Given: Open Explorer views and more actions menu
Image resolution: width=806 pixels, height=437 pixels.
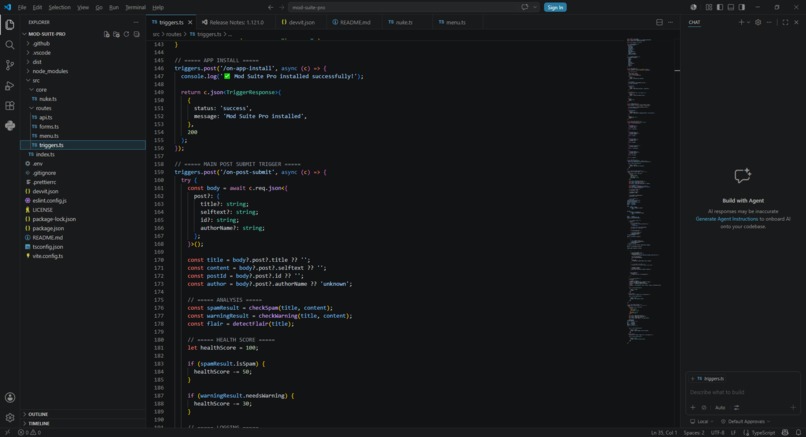Looking at the screenshot, I should point(136,22).
